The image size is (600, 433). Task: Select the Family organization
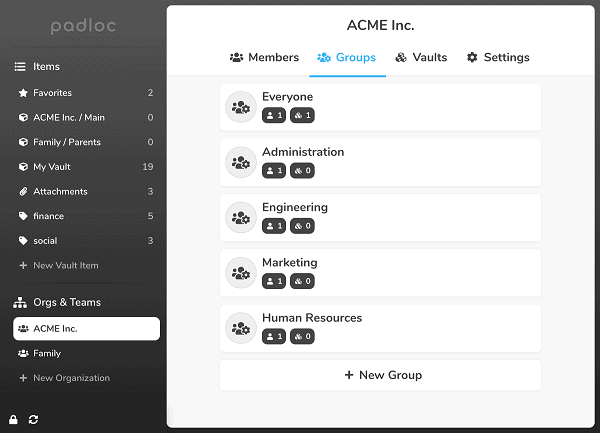(x=86, y=353)
